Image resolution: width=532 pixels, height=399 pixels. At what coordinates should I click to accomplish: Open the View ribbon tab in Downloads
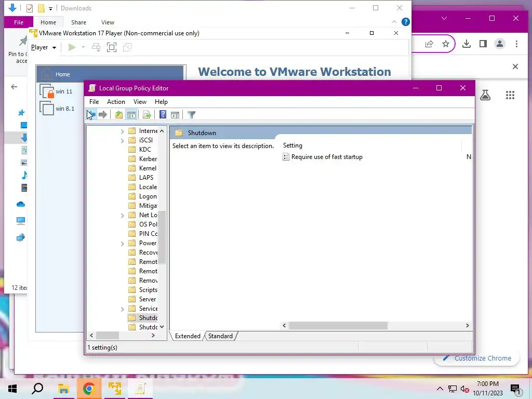pos(108,22)
